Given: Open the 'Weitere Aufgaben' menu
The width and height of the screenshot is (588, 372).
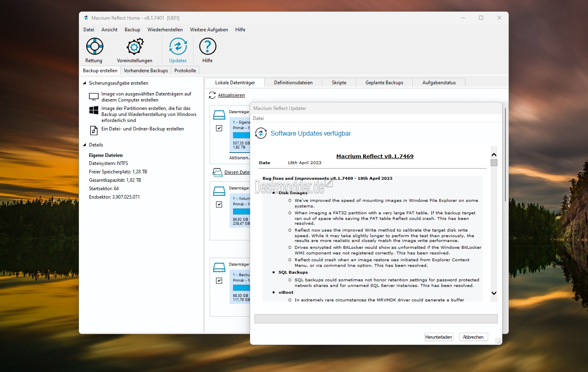Looking at the screenshot, I should click(209, 30).
